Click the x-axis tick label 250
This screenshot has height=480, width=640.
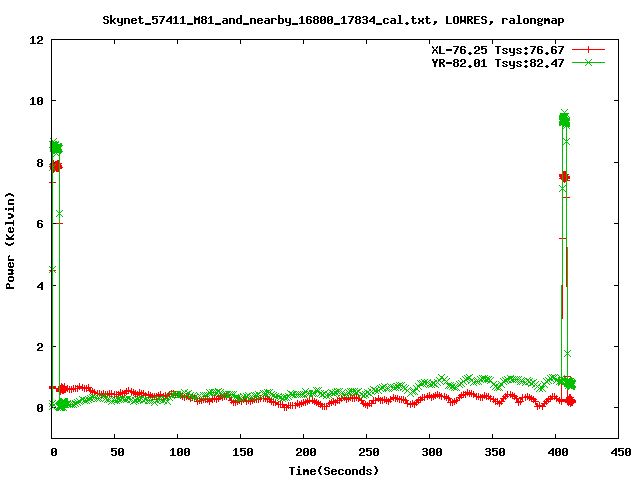pyautogui.click(x=369, y=452)
